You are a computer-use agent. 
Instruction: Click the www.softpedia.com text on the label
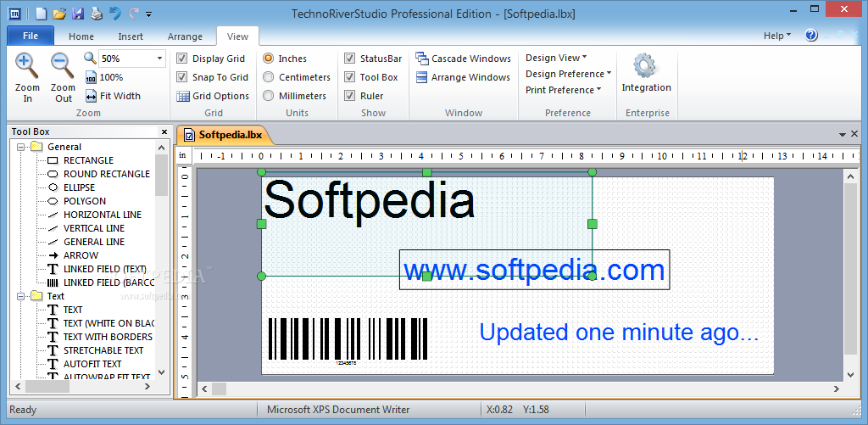(x=534, y=271)
